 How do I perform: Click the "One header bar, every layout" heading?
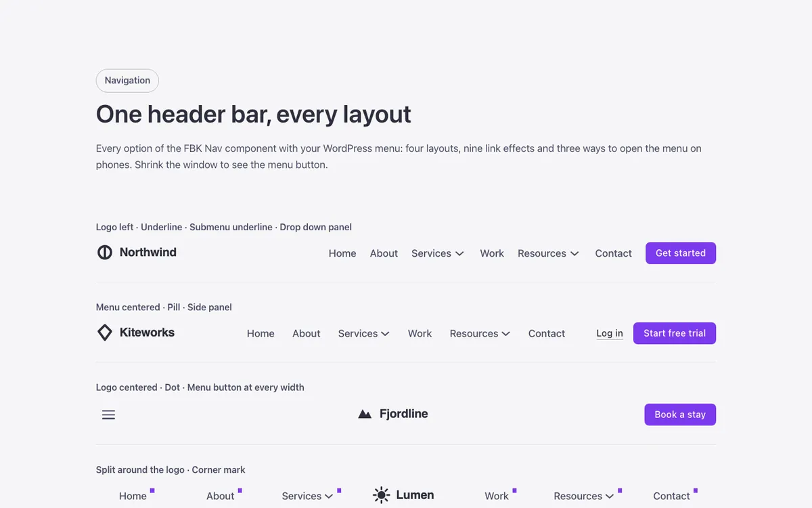pyautogui.click(x=254, y=114)
